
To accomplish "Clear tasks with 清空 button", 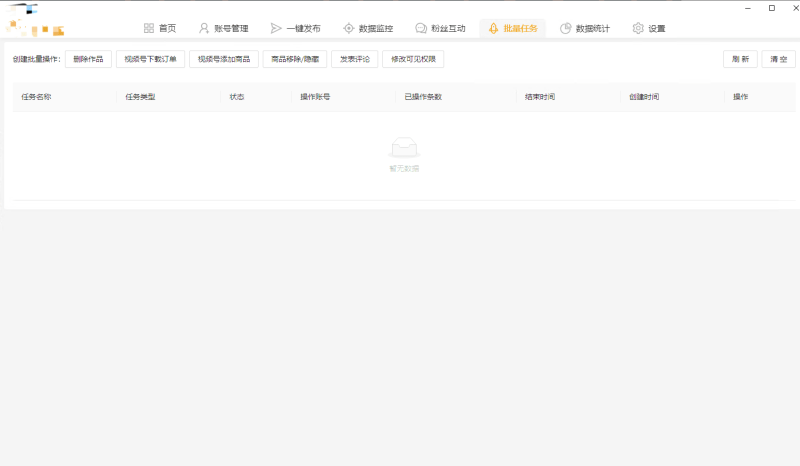I will (x=779, y=59).
